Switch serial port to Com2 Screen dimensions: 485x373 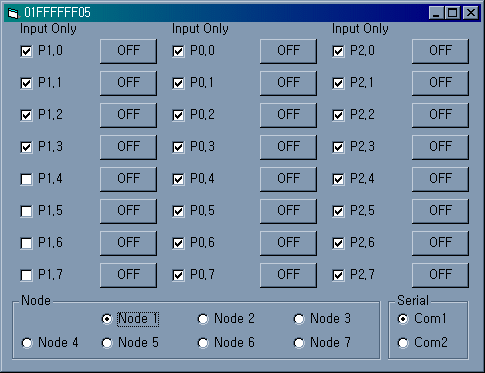coord(403,343)
